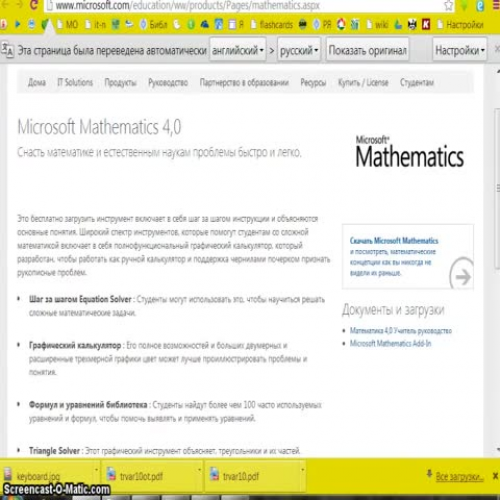The height and width of the screenshot is (500, 500).
Task: Click the Все загрузки link
Action: click(x=459, y=476)
